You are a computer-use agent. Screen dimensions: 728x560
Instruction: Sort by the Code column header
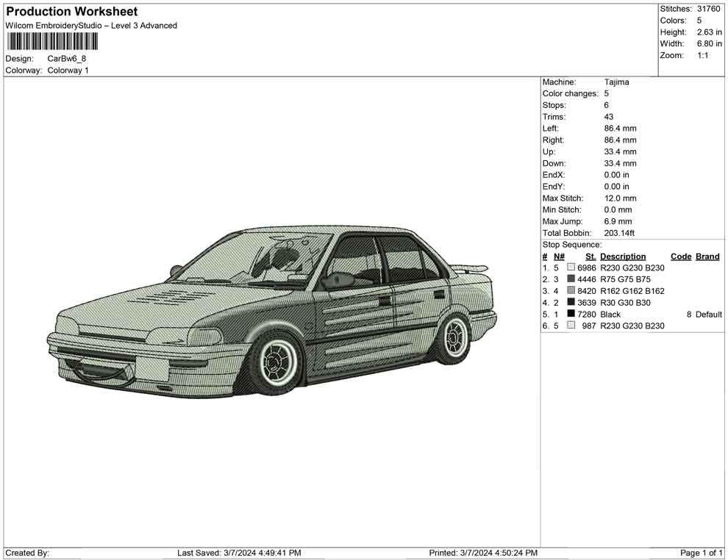click(679, 256)
